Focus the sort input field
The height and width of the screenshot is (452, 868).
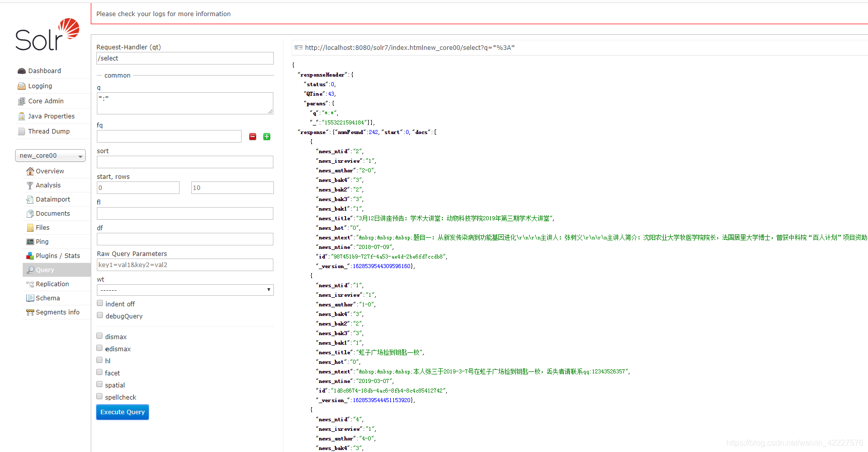click(185, 162)
